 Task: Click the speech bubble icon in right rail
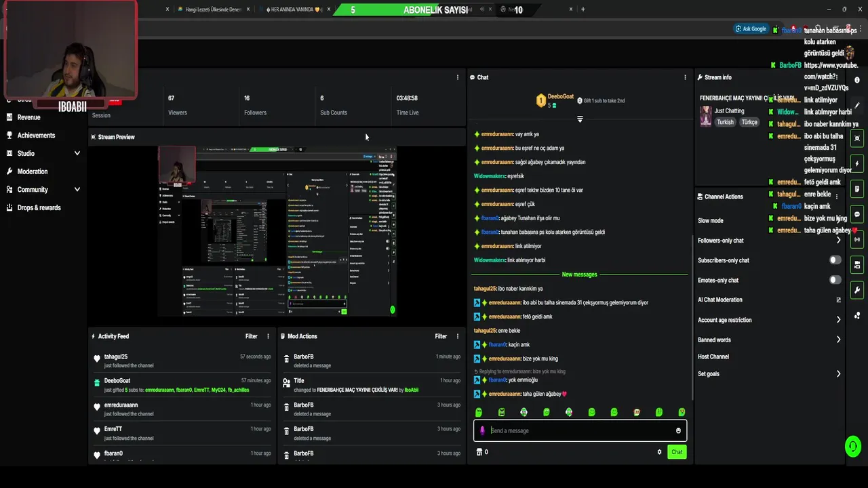click(x=857, y=214)
